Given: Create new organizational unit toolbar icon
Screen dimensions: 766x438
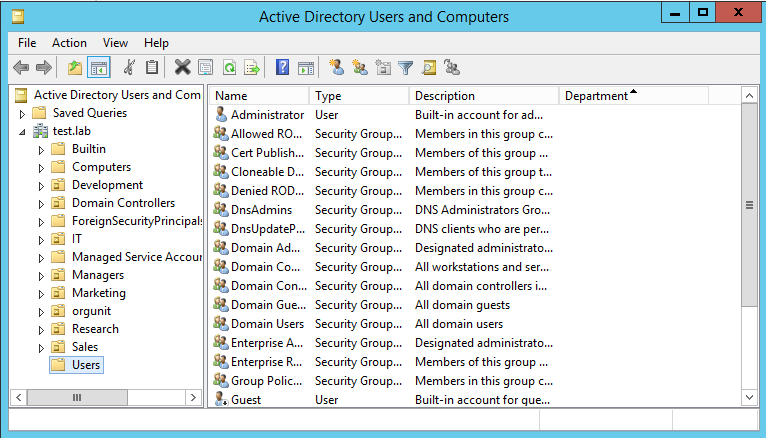Looking at the screenshot, I should point(383,67).
